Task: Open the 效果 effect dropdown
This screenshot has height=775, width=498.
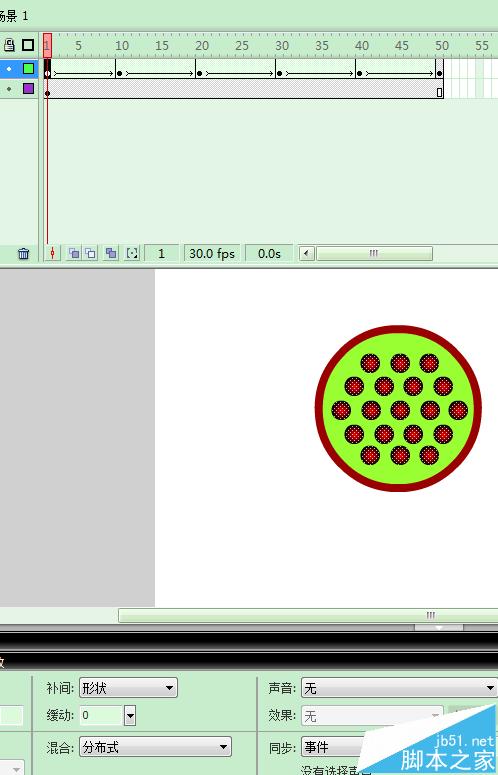Action: pyautogui.click(x=373, y=715)
